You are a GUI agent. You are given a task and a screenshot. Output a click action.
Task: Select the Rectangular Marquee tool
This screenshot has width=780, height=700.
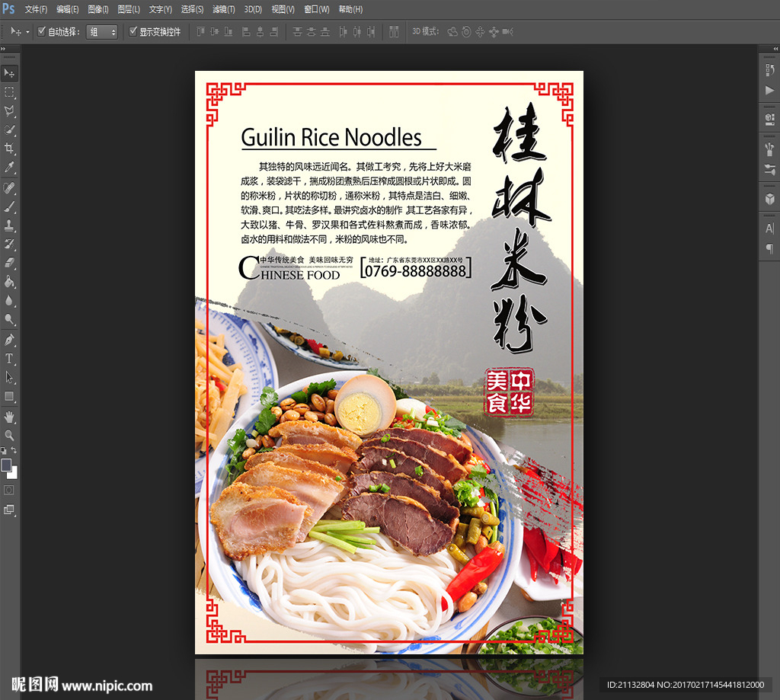(9, 92)
